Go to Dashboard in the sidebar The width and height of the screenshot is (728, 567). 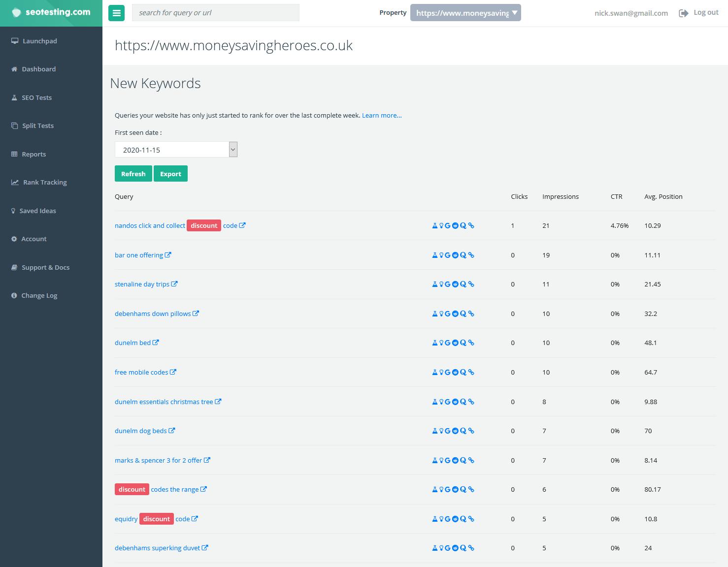coord(33,69)
